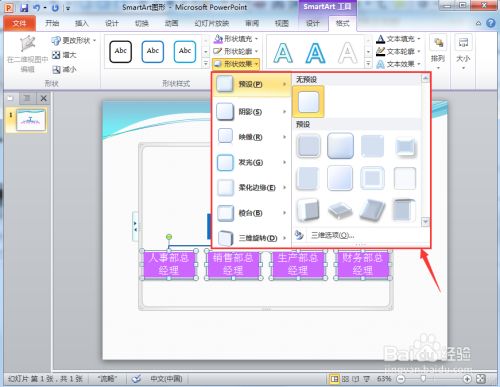Screen dimensions: 500x387
Task: Click the spell check icon in status bar
Action: point(136,379)
